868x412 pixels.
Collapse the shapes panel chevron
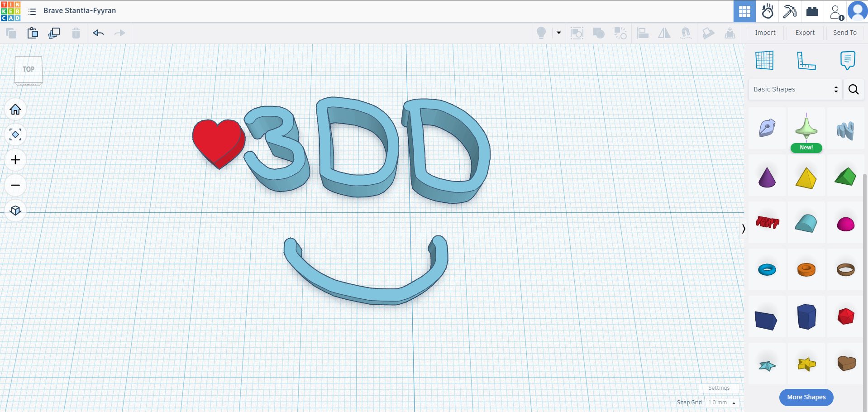pos(743,229)
